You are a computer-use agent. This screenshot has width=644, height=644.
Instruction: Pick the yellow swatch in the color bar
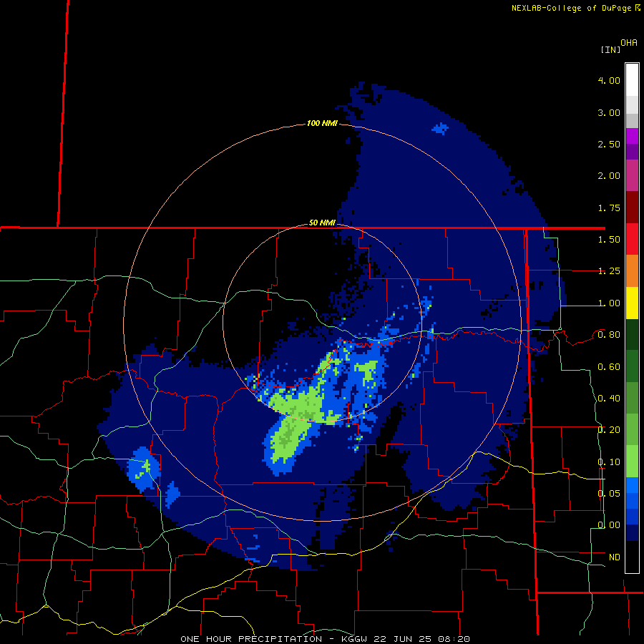[x=632, y=303]
